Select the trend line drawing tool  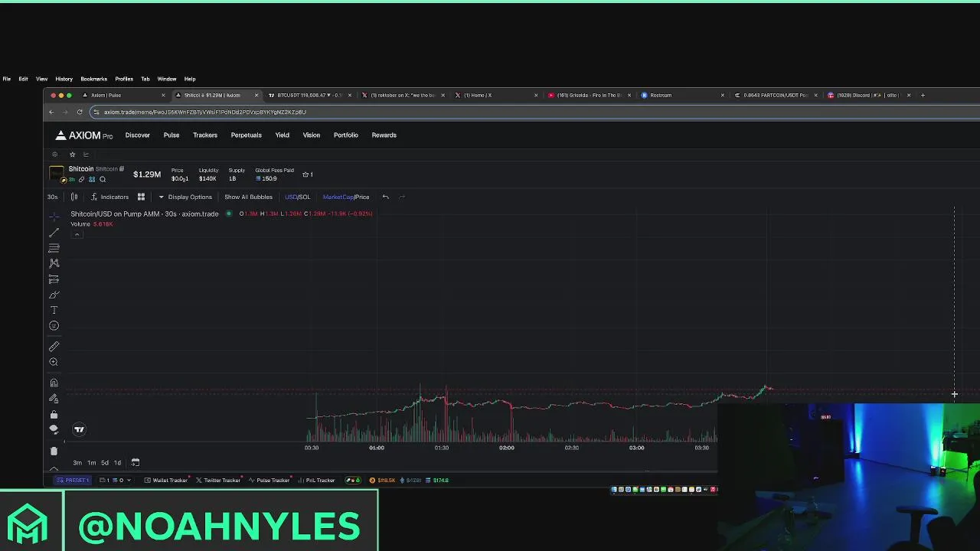point(54,232)
